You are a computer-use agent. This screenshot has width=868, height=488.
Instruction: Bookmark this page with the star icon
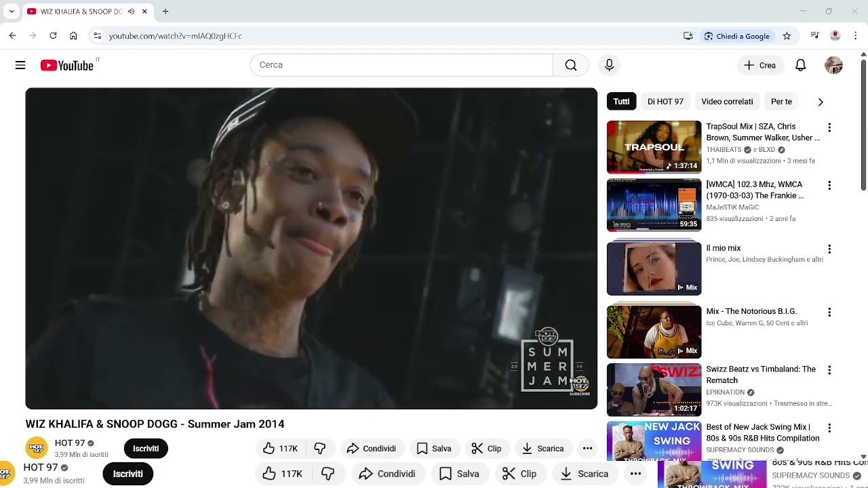787,36
